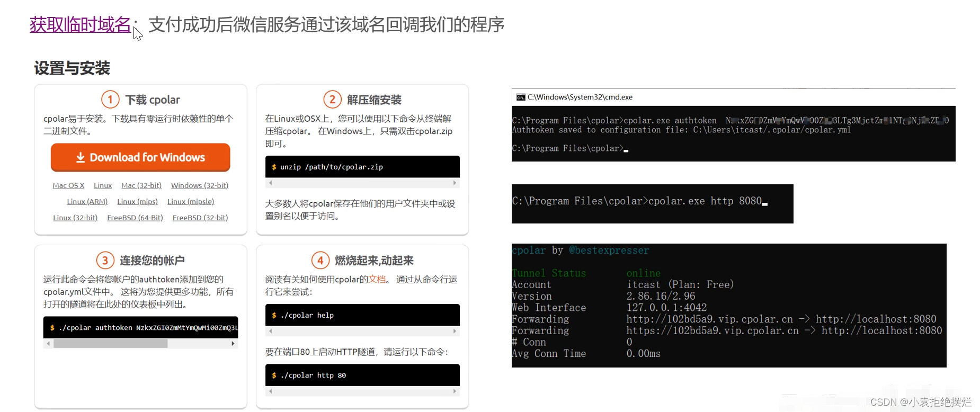Viewport: 980px width, 412px height.
Task: Click left scroll arrow under authtoken command
Action: (49, 344)
